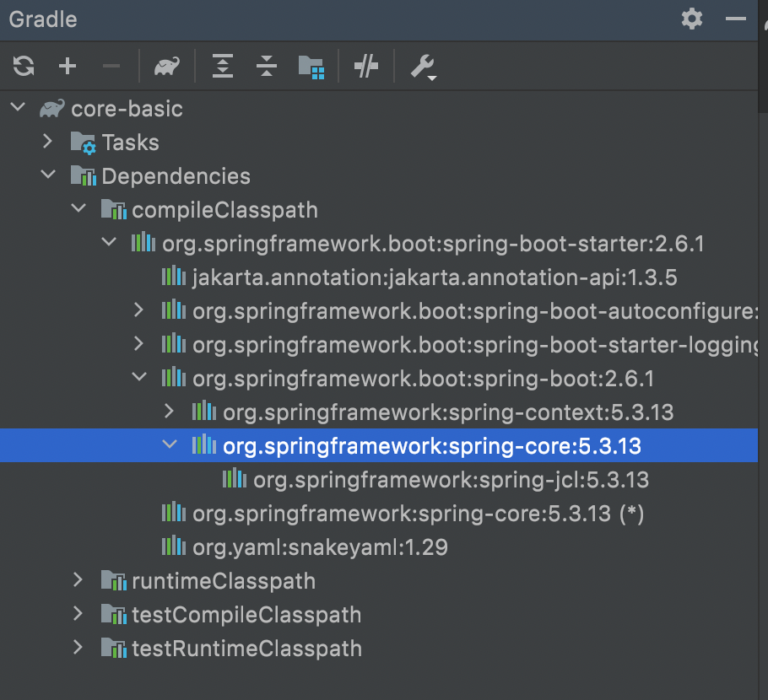The height and width of the screenshot is (700, 768).
Task: Collapse the Dependencies node
Action: pos(48,175)
